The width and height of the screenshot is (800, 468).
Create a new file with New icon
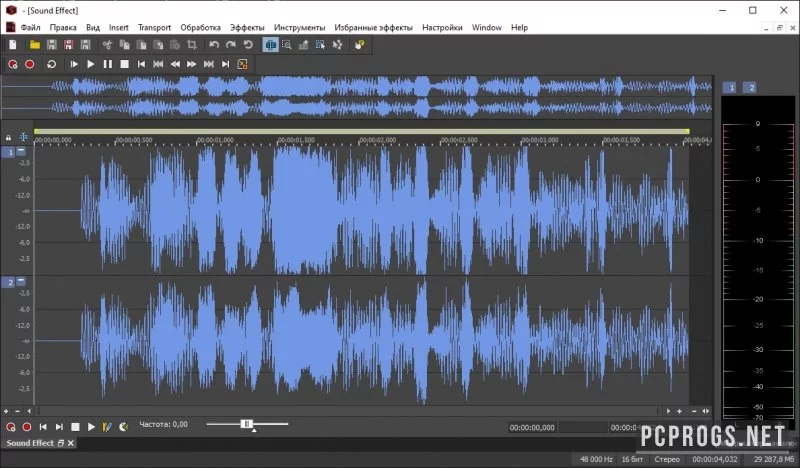(13, 45)
